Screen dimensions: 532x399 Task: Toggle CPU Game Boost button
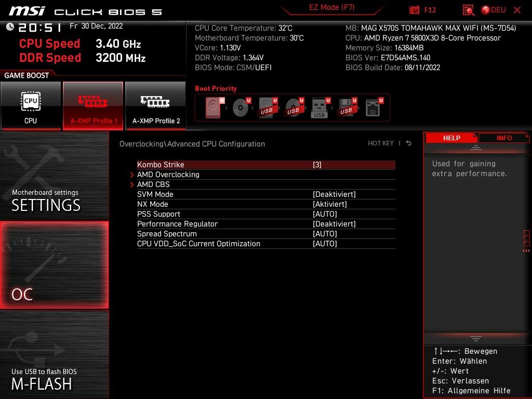click(31, 105)
